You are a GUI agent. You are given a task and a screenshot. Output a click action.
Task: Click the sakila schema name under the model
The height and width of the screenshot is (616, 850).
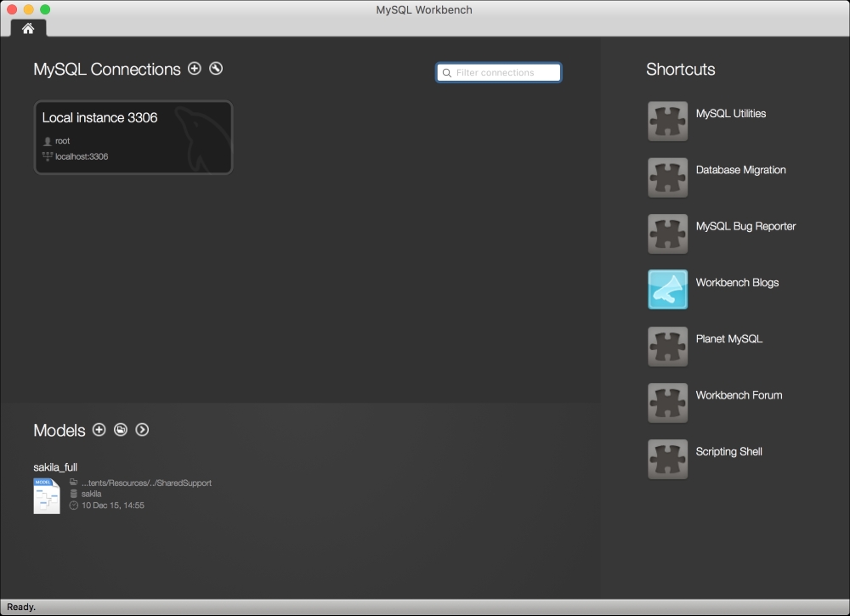click(91, 494)
